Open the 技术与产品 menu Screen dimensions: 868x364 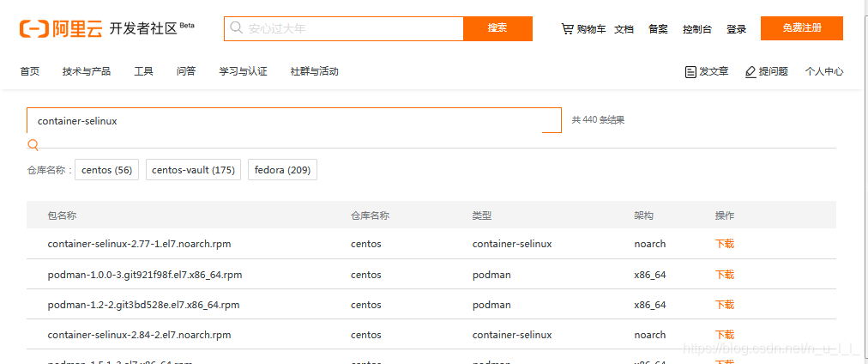pos(87,71)
